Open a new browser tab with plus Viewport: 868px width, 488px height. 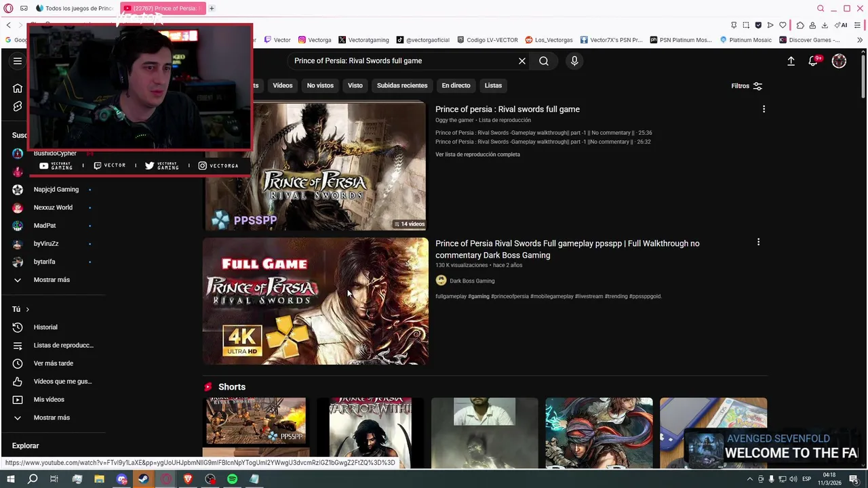[212, 8]
